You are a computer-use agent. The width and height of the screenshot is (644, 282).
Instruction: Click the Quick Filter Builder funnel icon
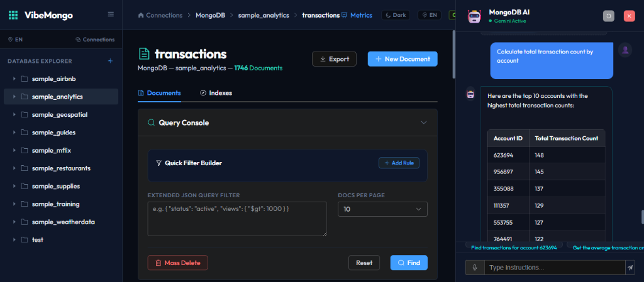click(159, 163)
